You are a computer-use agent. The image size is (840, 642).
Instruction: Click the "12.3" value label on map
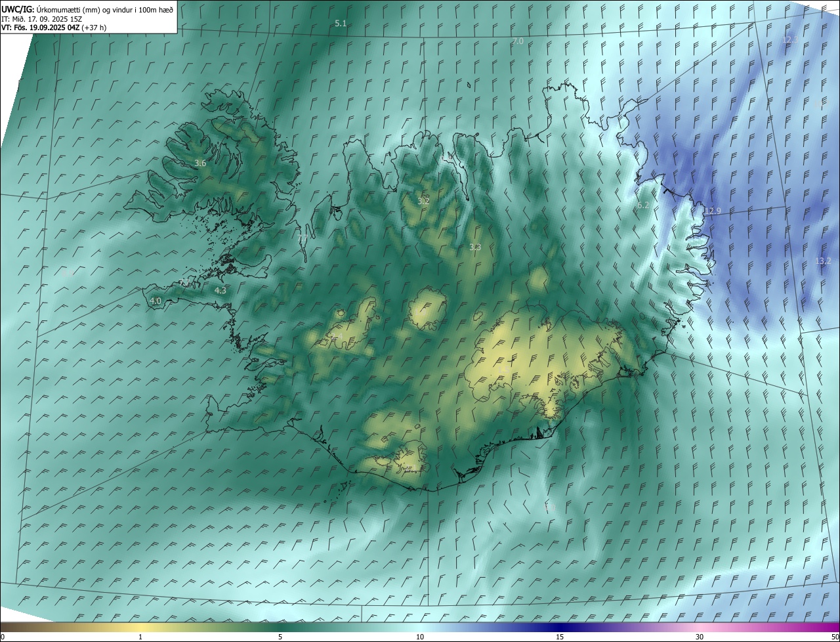click(x=790, y=40)
